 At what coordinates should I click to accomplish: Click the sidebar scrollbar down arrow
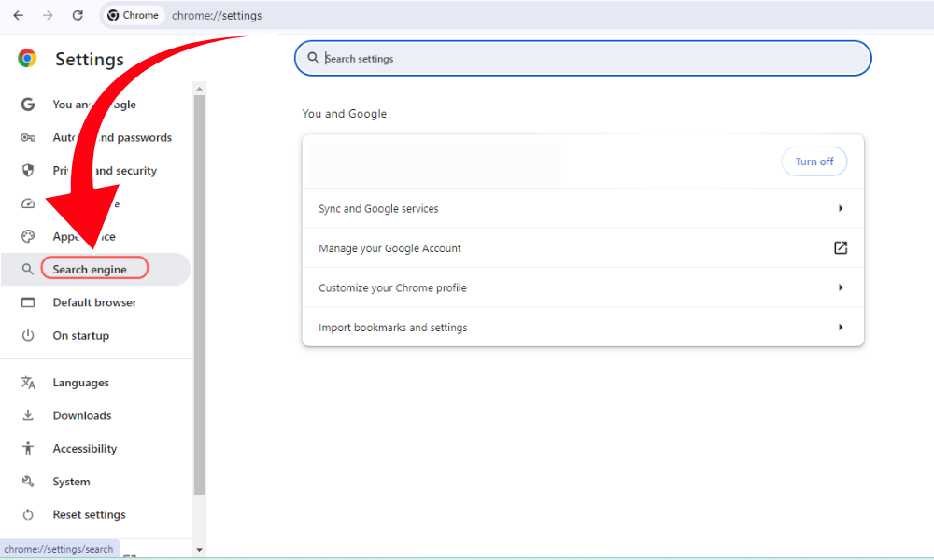pos(200,550)
